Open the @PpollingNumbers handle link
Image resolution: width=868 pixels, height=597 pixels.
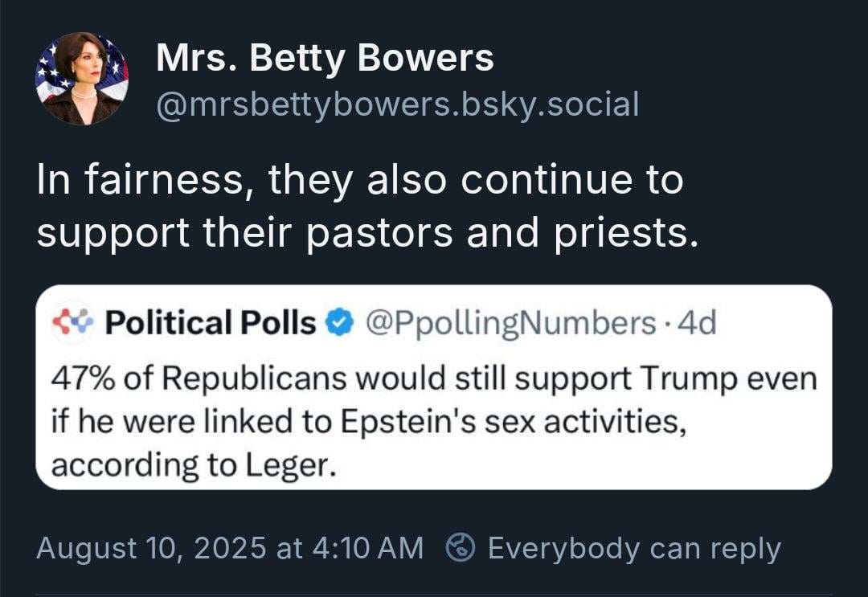[x=510, y=323]
